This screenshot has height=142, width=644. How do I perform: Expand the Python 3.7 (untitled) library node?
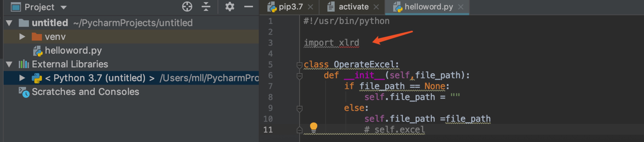pos(22,78)
